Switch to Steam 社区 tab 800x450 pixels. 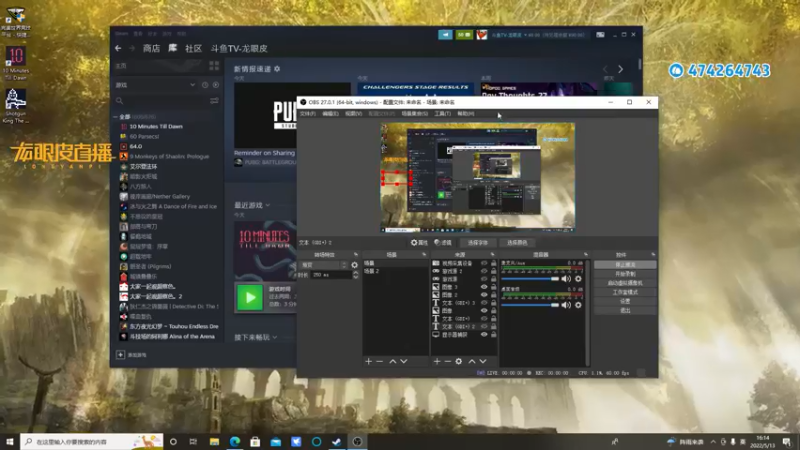click(193, 48)
